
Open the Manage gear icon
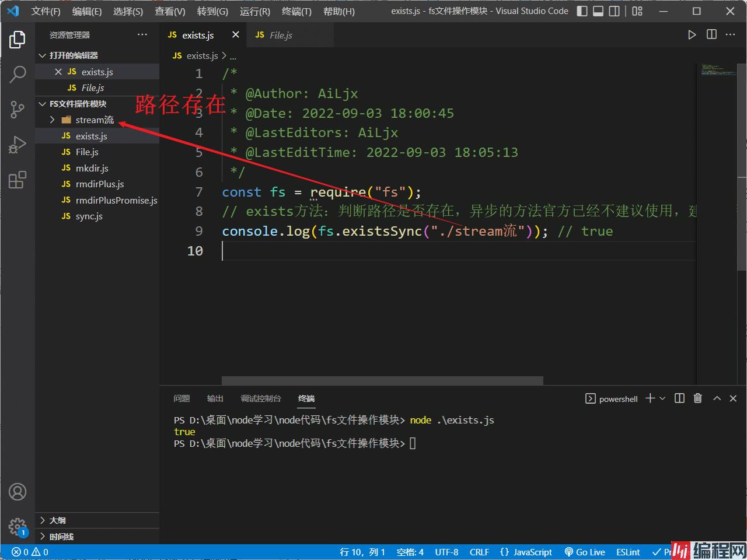click(x=18, y=527)
